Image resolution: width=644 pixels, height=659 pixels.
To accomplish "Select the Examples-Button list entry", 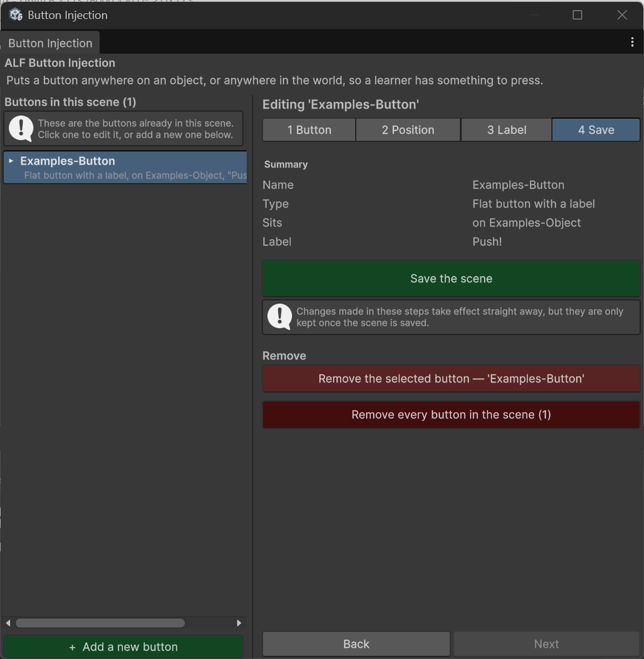I will [125, 167].
